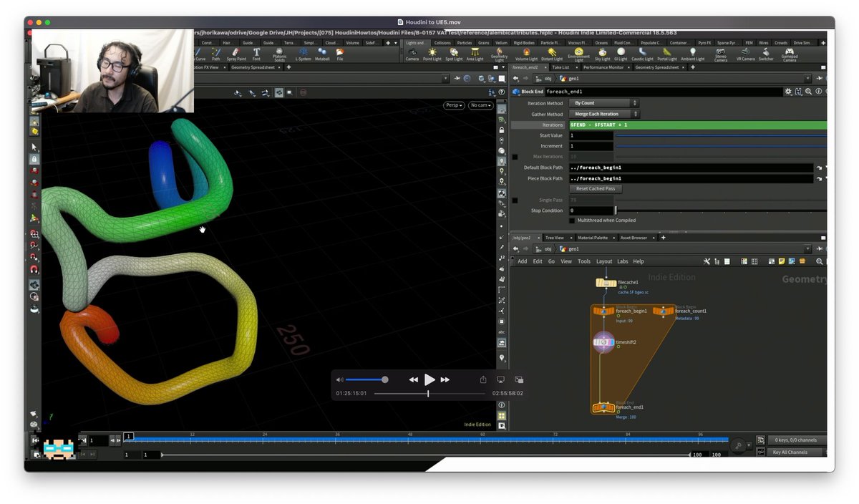Play the QuickTime video
Screen dimensions: 859x504
pyautogui.click(x=429, y=379)
